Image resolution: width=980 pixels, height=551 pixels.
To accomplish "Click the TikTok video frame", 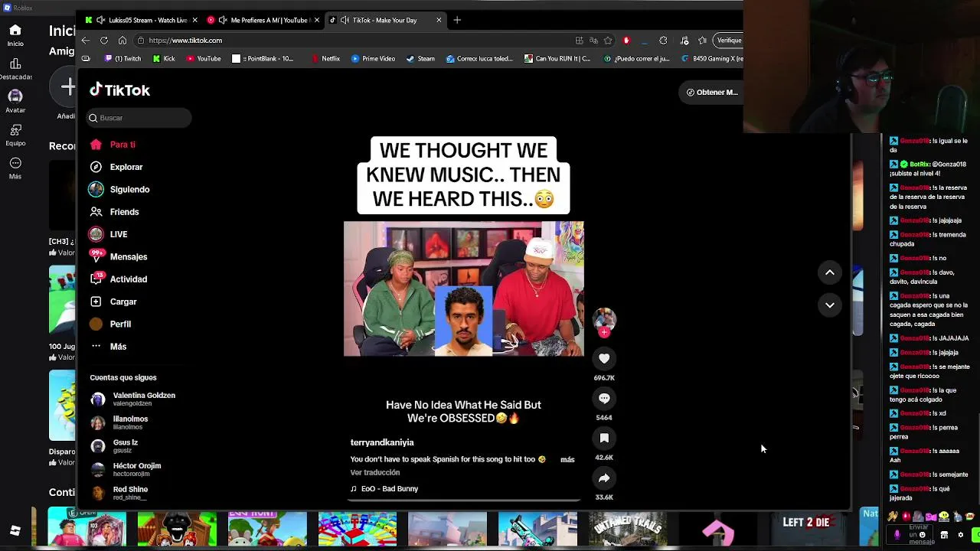I will 463,289.
